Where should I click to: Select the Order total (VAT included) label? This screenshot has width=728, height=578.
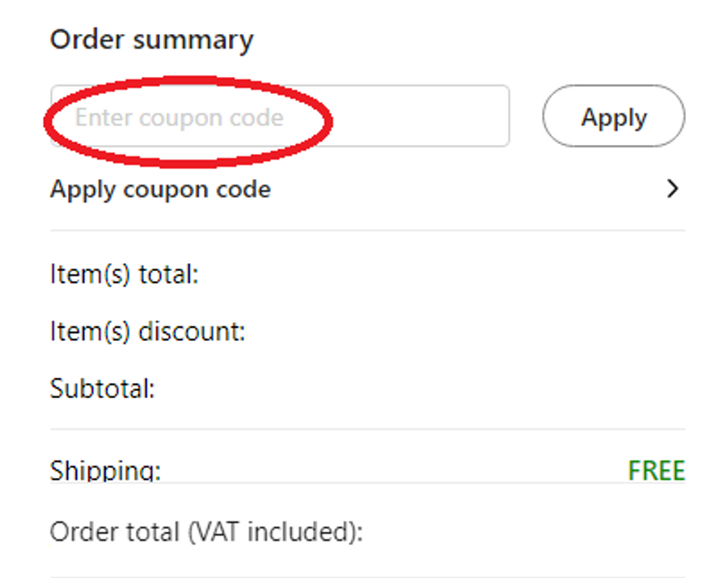[206, 532]
